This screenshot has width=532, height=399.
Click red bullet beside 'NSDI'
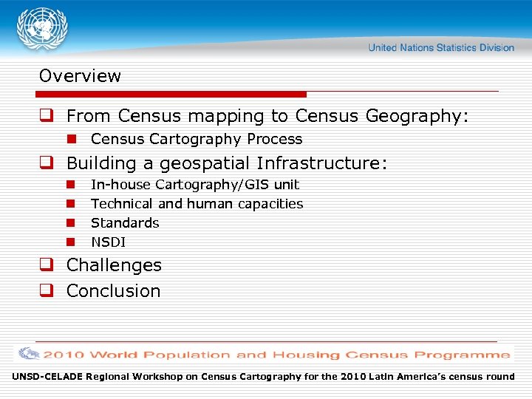coord(71,242)
